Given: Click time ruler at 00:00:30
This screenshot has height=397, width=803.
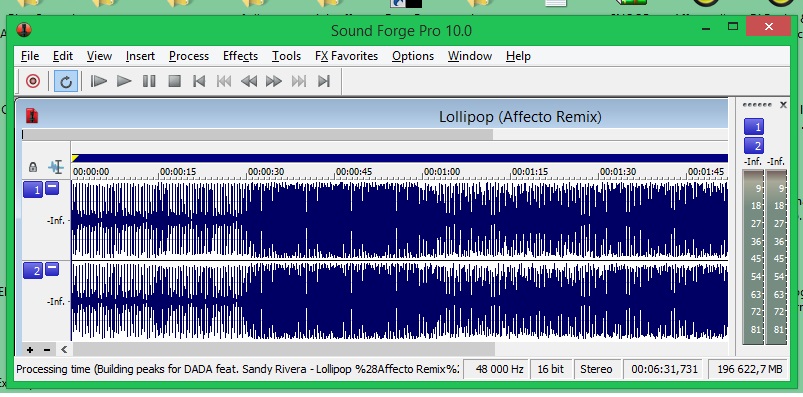Looking at the screenshot, I should pyautogui.click(x=265, y=172).
